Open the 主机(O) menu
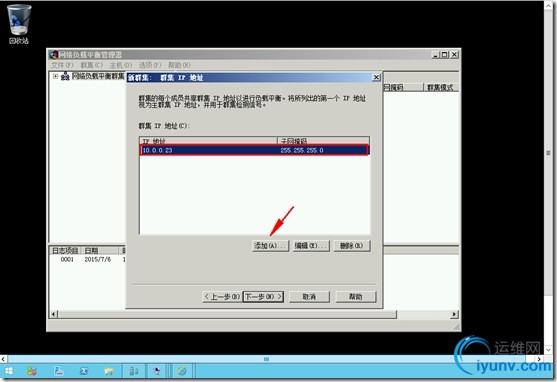The image size is (557, 382). coord(121,65)
